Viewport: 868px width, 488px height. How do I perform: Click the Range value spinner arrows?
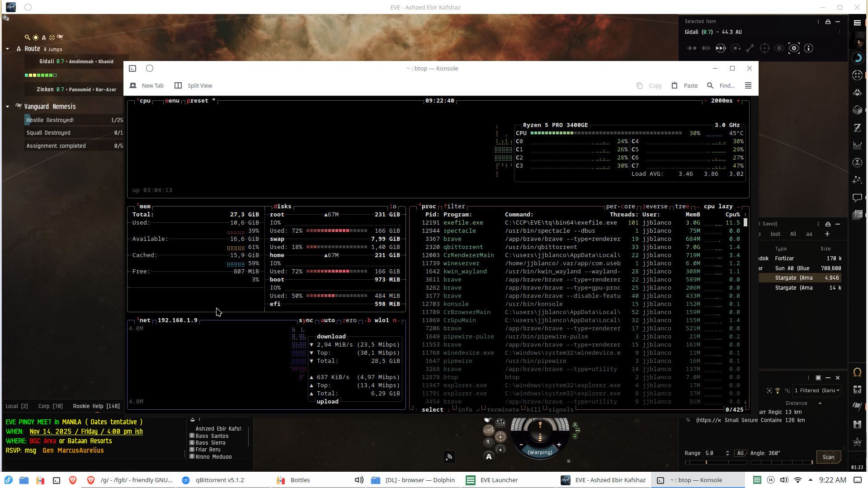(x=727, y=453)
